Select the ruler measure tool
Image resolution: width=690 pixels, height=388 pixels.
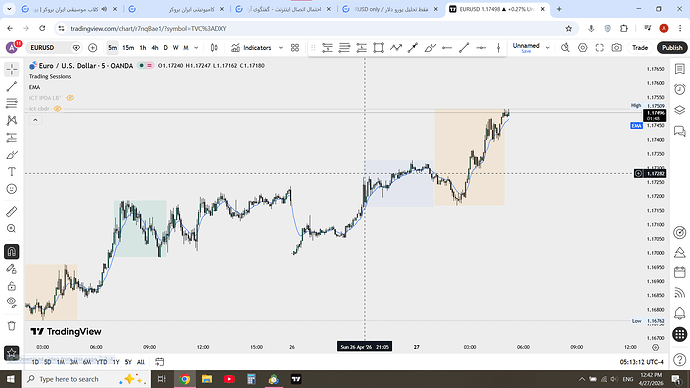coord(12,212)
